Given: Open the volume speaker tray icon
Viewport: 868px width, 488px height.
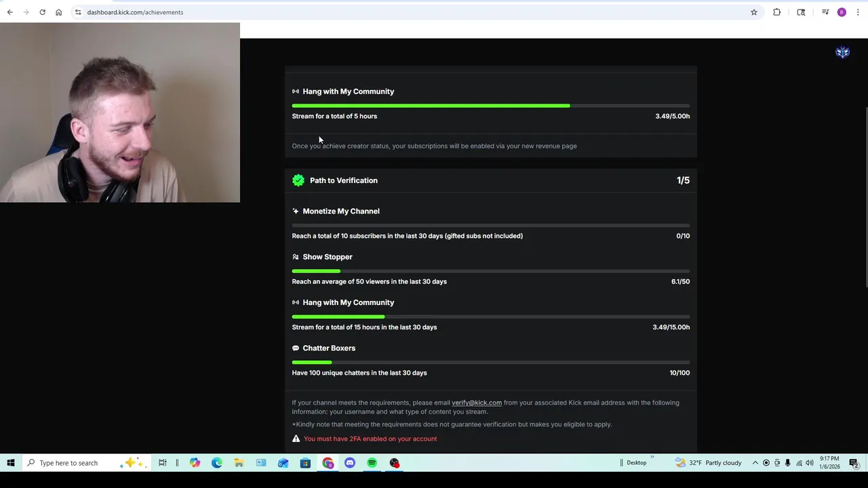Looking at the screenshot, I should (x=809, y=463).
